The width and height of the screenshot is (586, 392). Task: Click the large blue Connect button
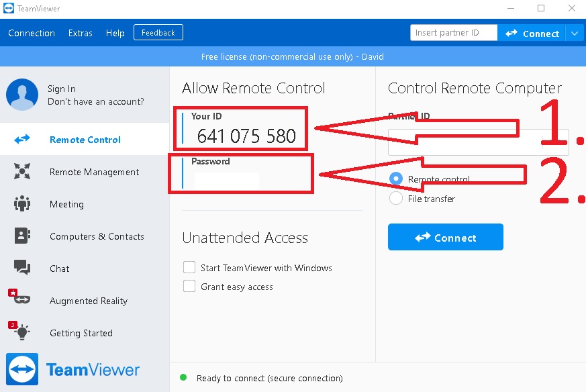click(x=446, y=238)
